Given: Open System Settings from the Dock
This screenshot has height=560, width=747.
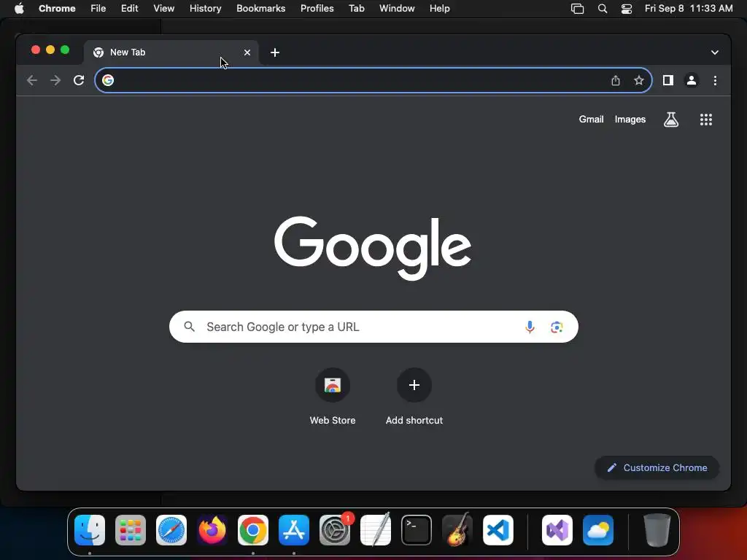Looking at the screenshot, I should coord(335,530).
